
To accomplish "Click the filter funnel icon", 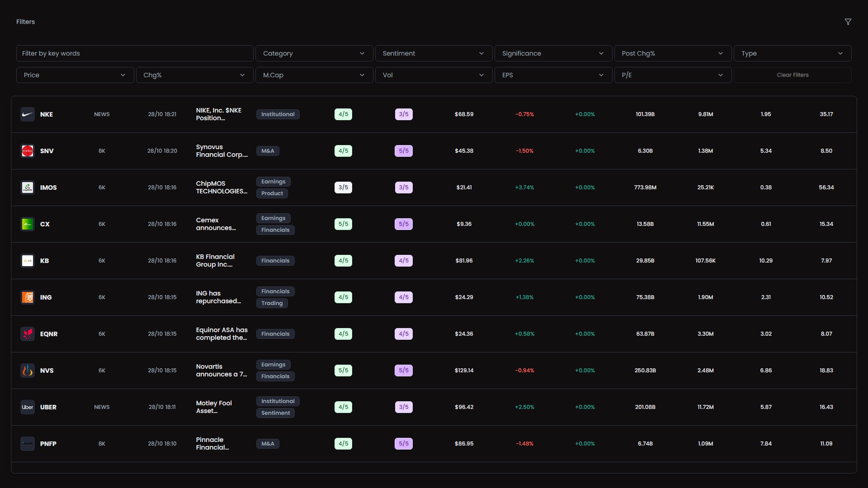I will [848, 22].
